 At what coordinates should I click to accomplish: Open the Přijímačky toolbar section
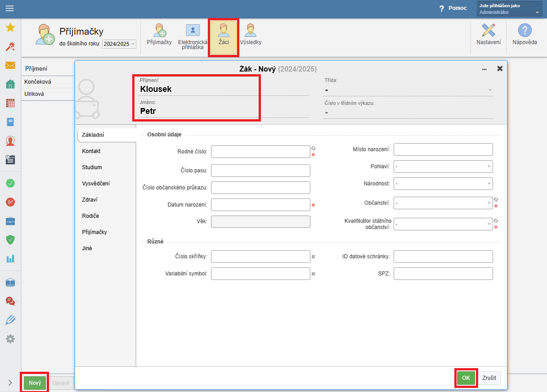159,35
